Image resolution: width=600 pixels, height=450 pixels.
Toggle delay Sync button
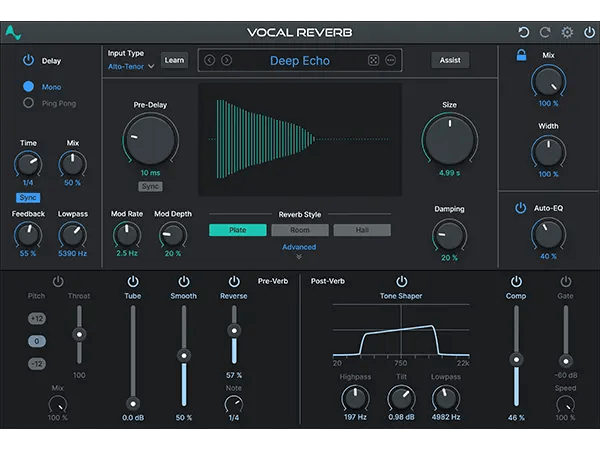click(x=28, y=197)
